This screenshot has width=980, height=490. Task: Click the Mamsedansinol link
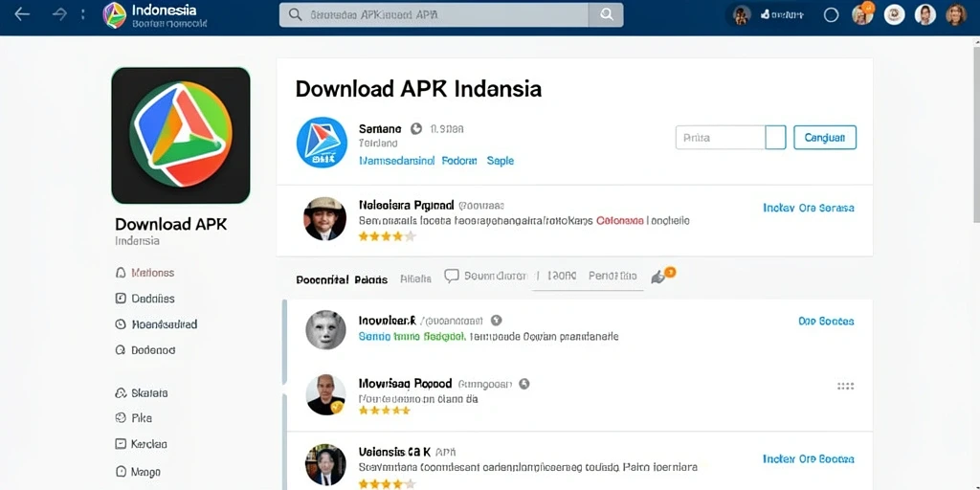click(397, 161)
